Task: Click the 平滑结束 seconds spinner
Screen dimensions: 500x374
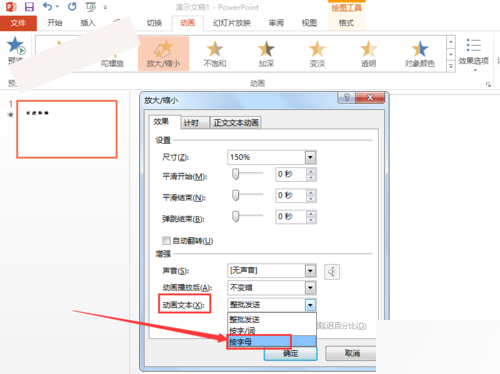Action: [x=311, y=196]
